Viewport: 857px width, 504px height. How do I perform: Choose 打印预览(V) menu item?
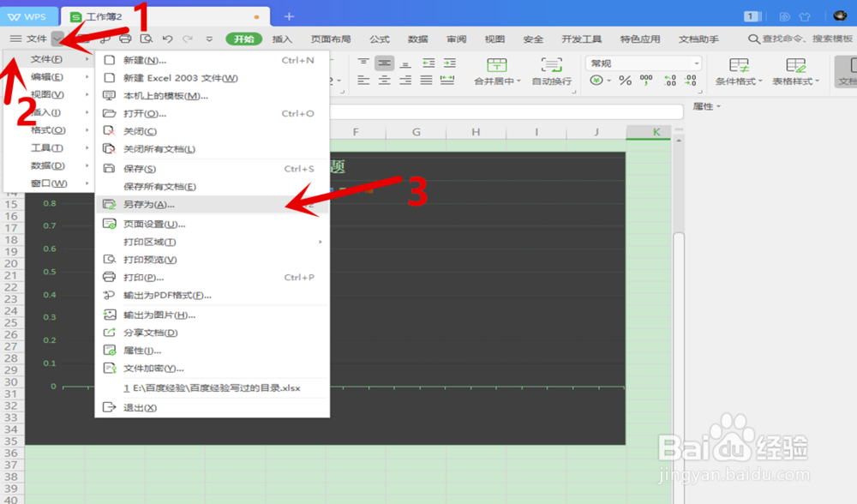(212, 260)
